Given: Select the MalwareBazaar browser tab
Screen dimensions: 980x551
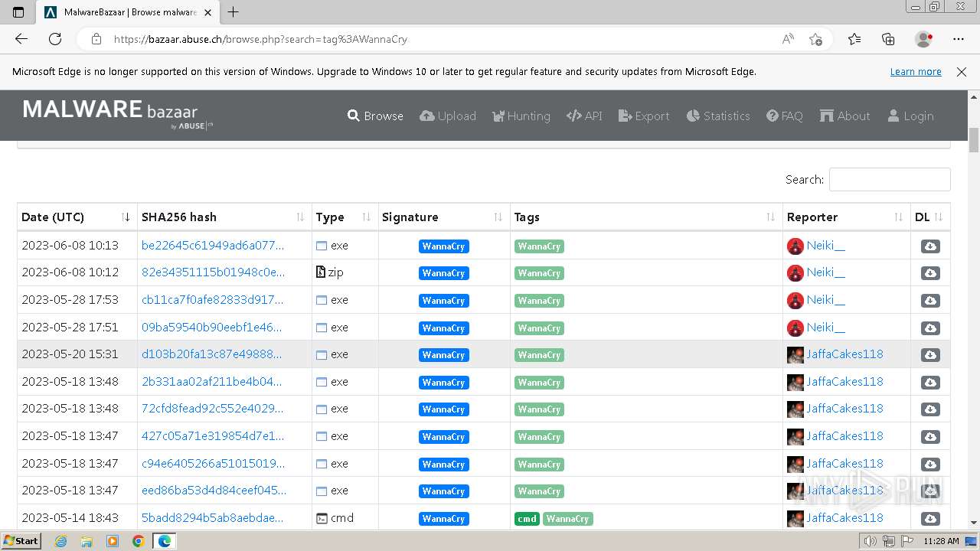Looking at the screenshot, I should pos(129,12).
